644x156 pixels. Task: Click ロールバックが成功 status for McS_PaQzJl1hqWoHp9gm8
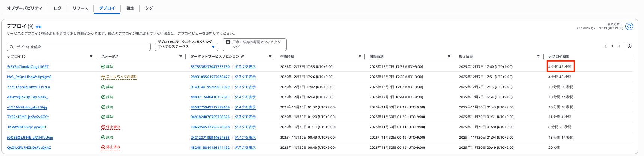pos(119,77)
